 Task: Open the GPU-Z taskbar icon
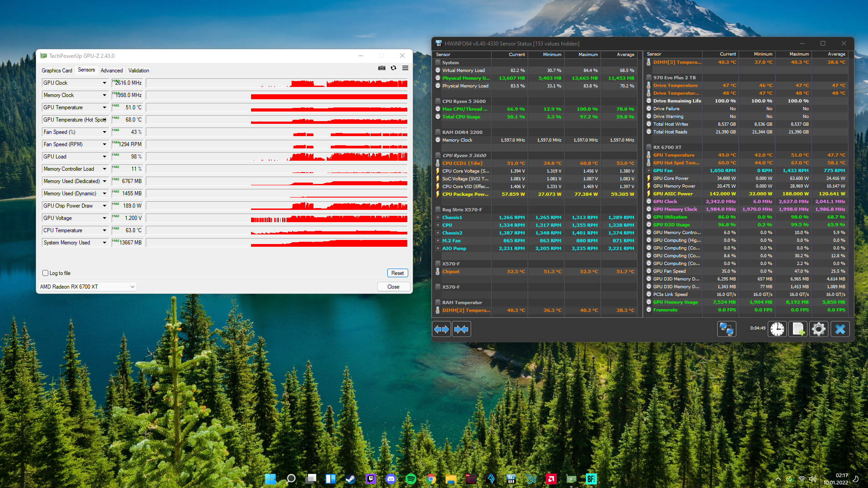click(571, 478)
